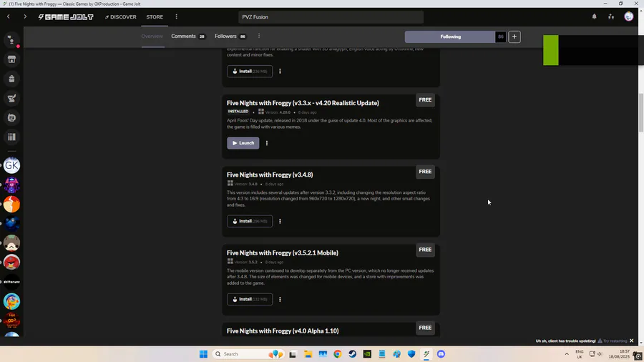Launch Five Nights with Froggy v4.20 Realistic Update
The image size is (644, 362).
[243, 143]
